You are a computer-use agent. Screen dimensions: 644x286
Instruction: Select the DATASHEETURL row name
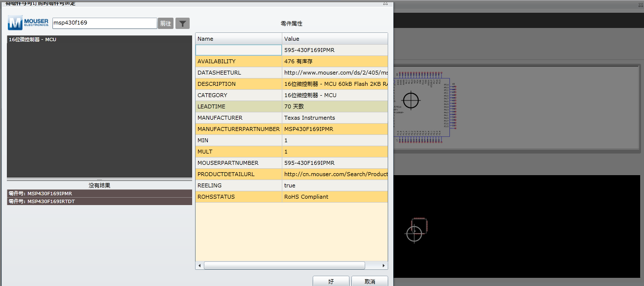click(239, 73)
